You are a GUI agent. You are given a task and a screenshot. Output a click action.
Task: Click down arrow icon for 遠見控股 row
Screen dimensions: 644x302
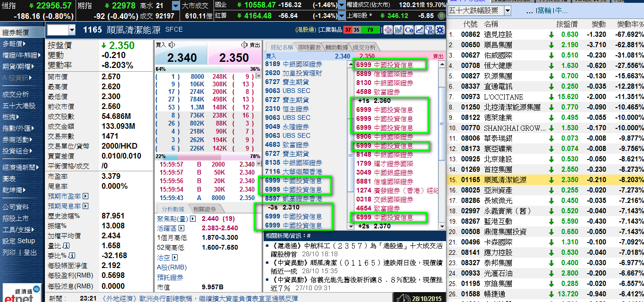click(x=551, y=34)
